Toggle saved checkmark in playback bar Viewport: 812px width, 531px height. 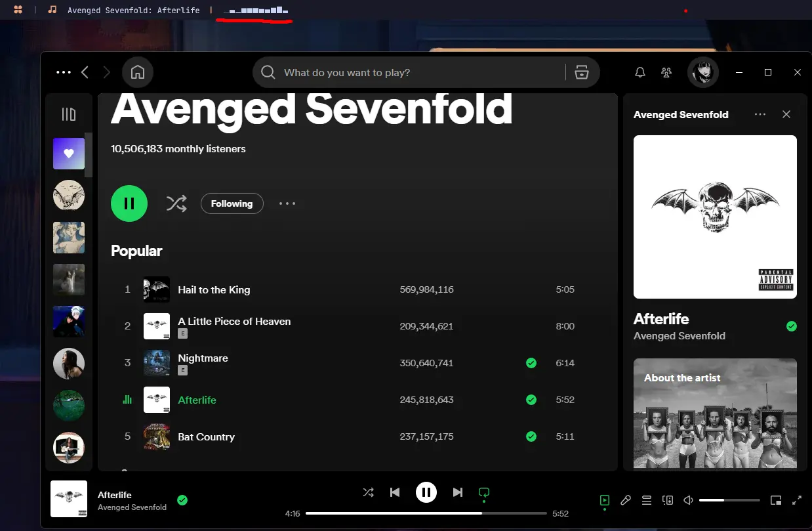pos(182,500)
